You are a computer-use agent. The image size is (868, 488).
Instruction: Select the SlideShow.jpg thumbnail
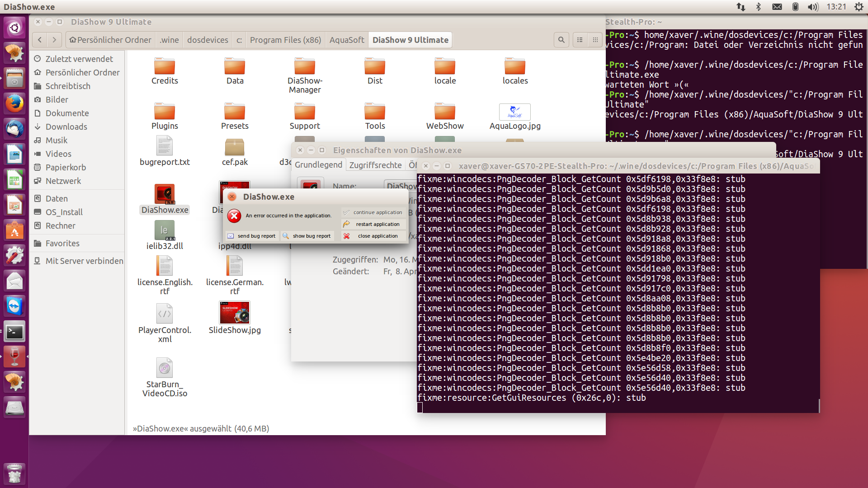[x=235, y=313]
